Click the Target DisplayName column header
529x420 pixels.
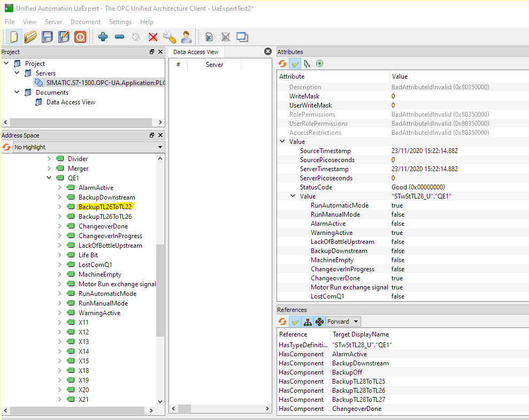(x=429, y=334)
